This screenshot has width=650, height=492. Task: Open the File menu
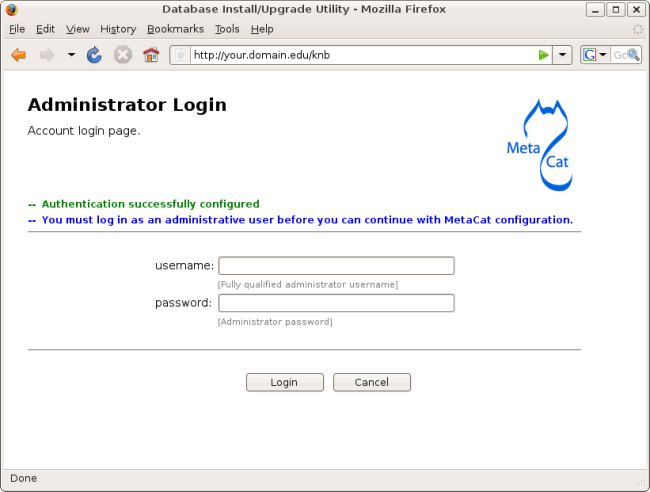(17, 29)
